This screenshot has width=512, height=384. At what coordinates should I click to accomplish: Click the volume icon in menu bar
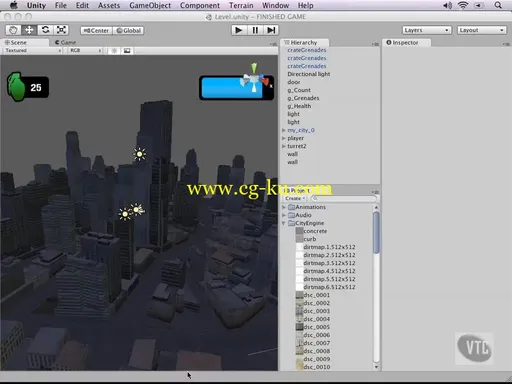pyautogui.click(x=447, y=5)
